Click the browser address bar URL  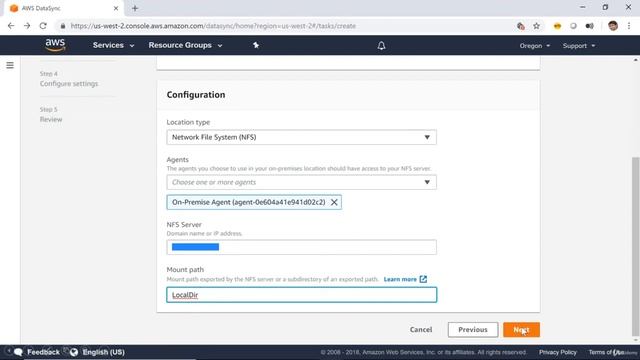pyautogui.click(x=213, y=26)
